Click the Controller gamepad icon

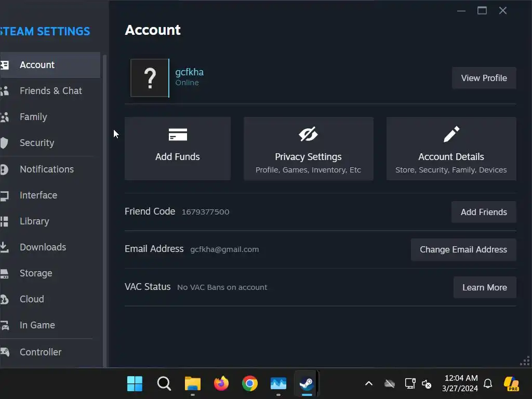(x=4, y=352)
